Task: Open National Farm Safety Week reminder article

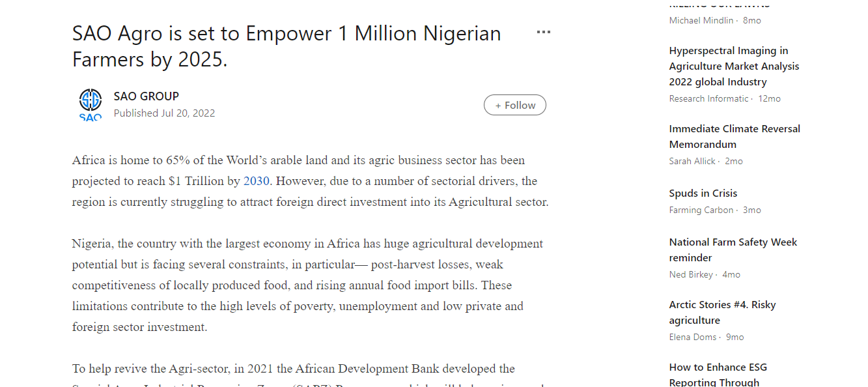Action: click(733, 250)
